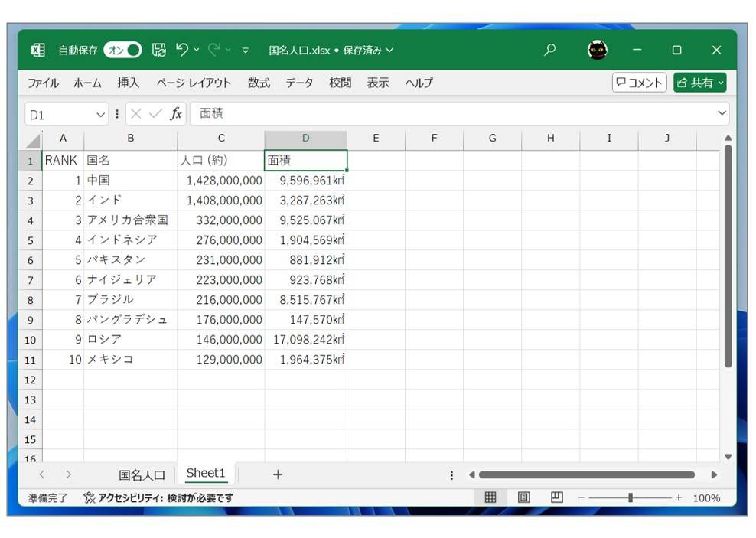This screenshot has height=538, width=756.
Task: Switch to Page Break Preview icon
Action: (557, 497)
